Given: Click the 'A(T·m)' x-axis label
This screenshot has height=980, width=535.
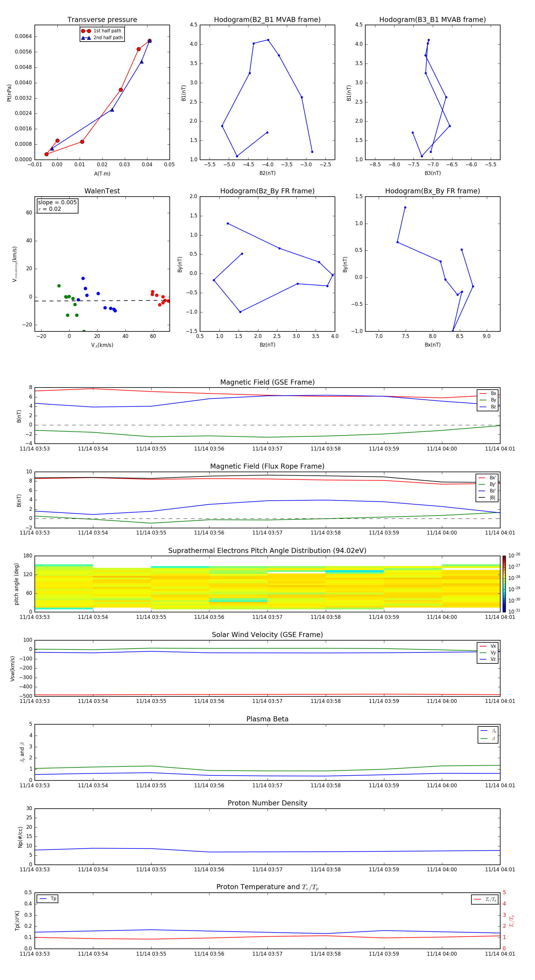Looking at the screenshot, I should (102, 174).
